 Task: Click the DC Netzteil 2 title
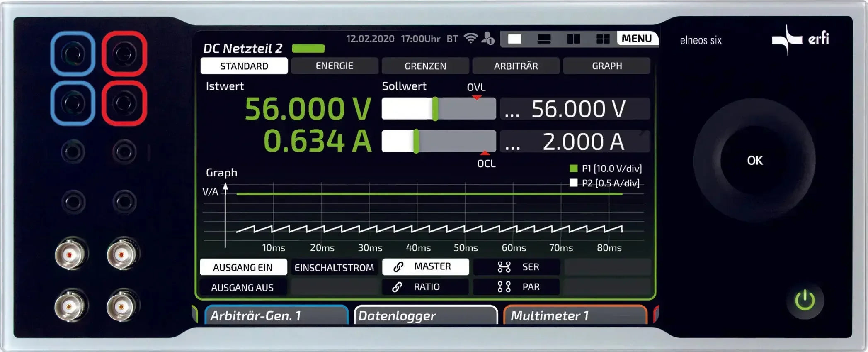point(242,49)
